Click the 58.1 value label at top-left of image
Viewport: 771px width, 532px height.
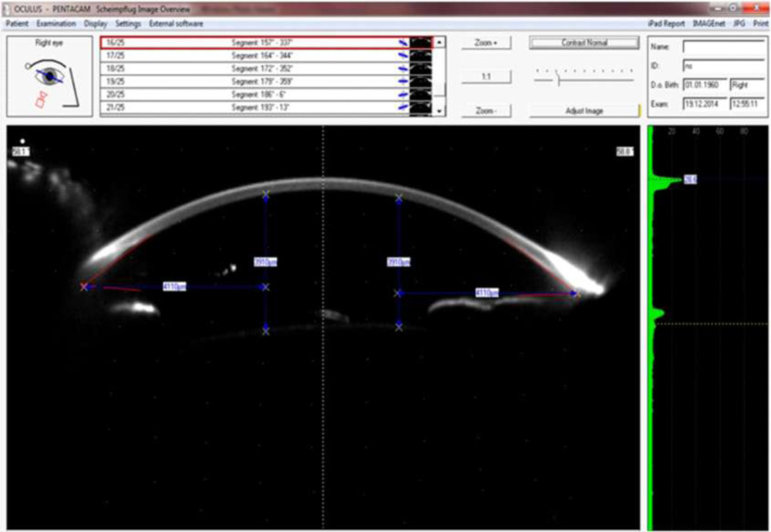pyautogui.click(x=19, y=153)
